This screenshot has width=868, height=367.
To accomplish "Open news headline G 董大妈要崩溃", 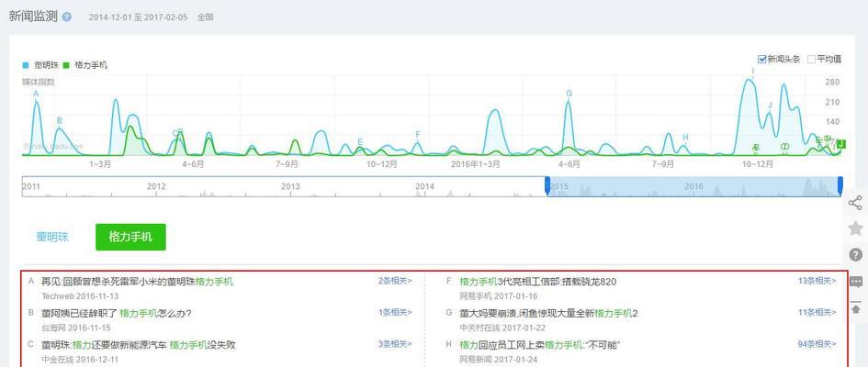I will click(548, 313).
